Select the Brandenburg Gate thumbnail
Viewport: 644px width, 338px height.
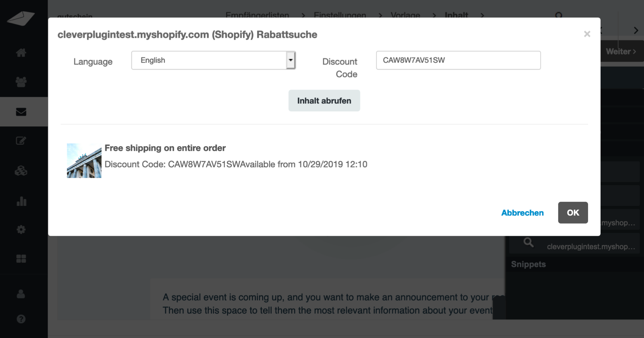coord(84,161)
